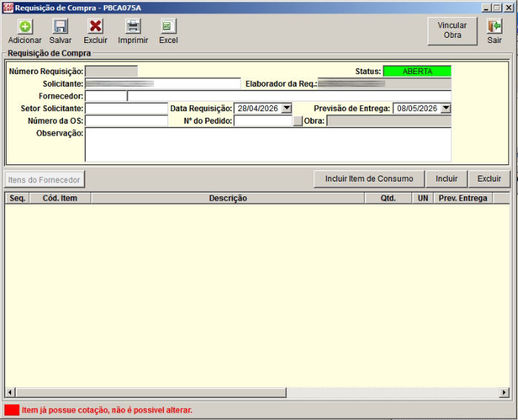Minimize the Requisição de Compra window
This screenshot has height=420, width=518.
(x=486, y=7)
